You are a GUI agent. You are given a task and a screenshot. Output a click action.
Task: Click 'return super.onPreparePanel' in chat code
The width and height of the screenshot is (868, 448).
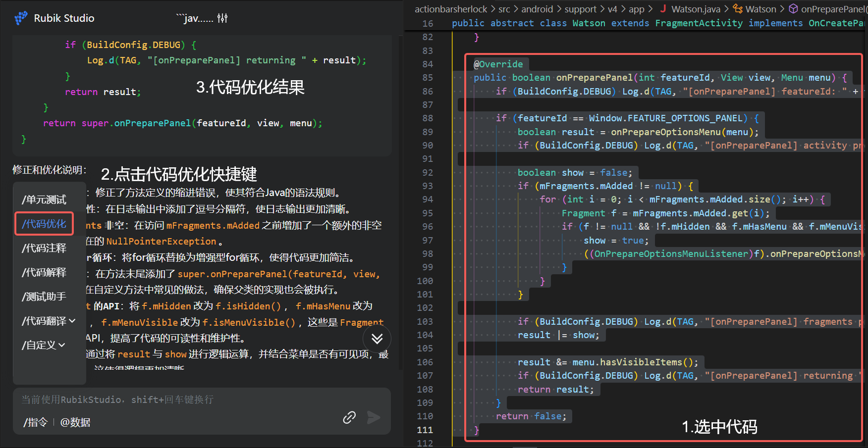coord(117,123)
